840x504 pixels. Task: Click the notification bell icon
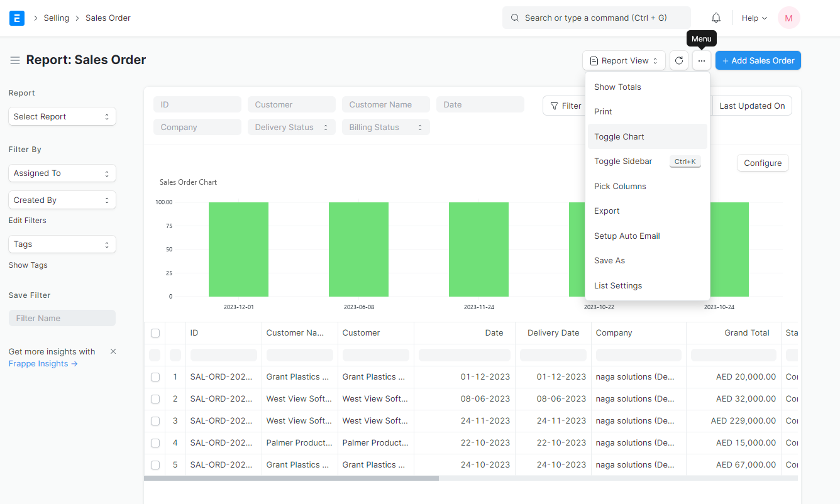[716, 17]
